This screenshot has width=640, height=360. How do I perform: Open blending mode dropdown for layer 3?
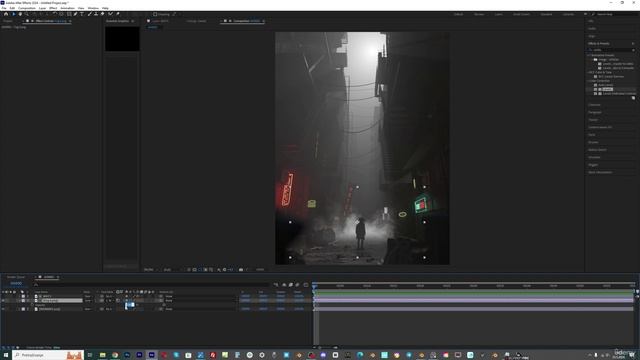coord(88,309)
